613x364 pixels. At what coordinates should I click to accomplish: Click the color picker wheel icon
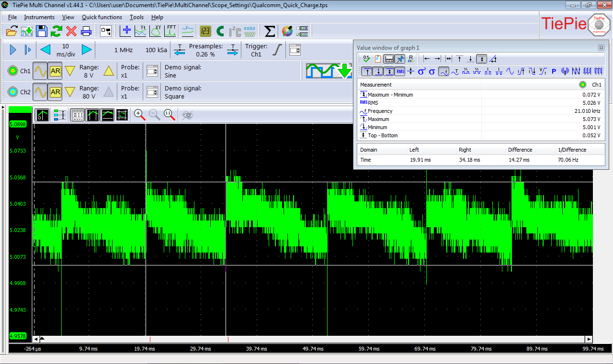(287, 31)
